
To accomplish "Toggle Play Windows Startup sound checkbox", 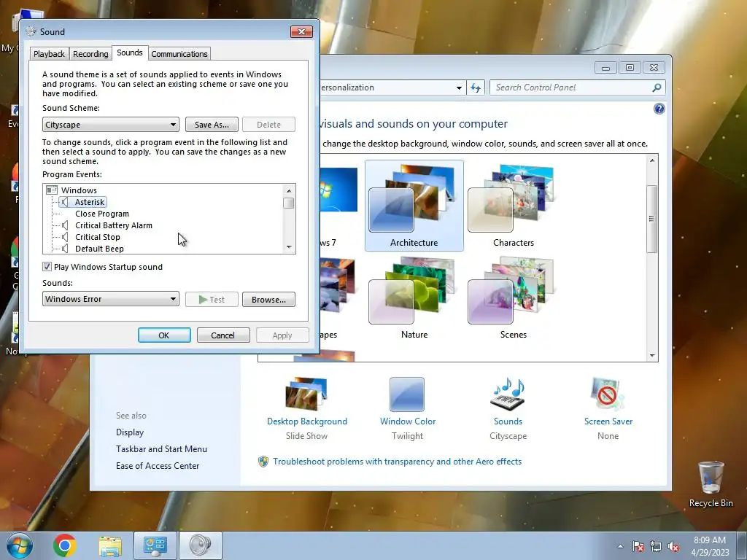I will pyautogui.click(x=47, y=267).
